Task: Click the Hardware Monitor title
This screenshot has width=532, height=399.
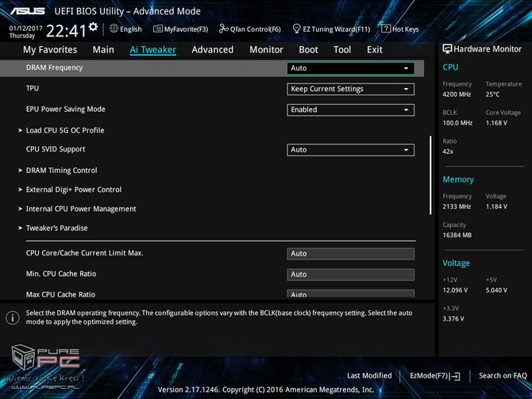Action: [488, 49]
